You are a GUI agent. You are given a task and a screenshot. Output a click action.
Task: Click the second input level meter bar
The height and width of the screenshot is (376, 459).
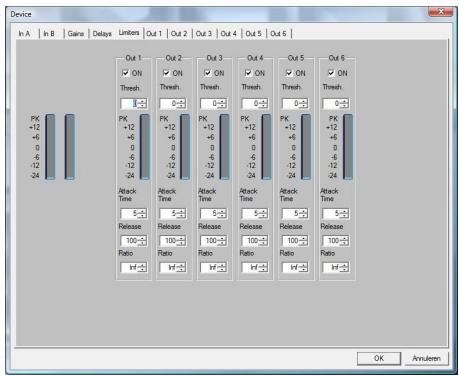coord(70,147)
